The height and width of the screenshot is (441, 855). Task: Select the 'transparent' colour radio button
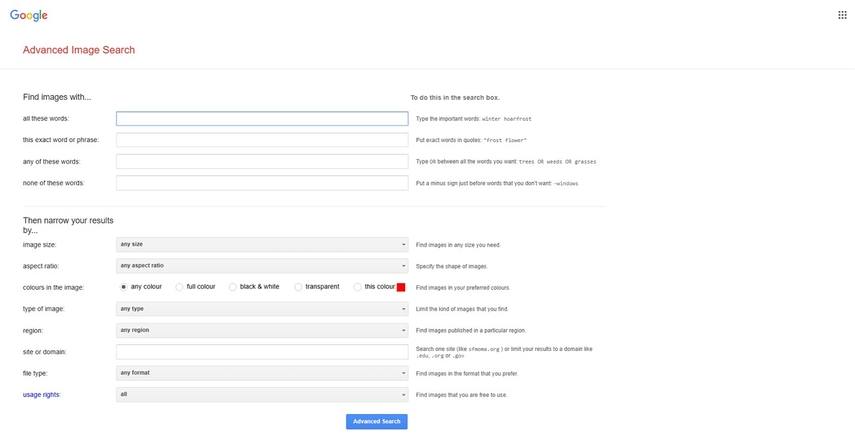pyautogui.click(x=298, y=287)
